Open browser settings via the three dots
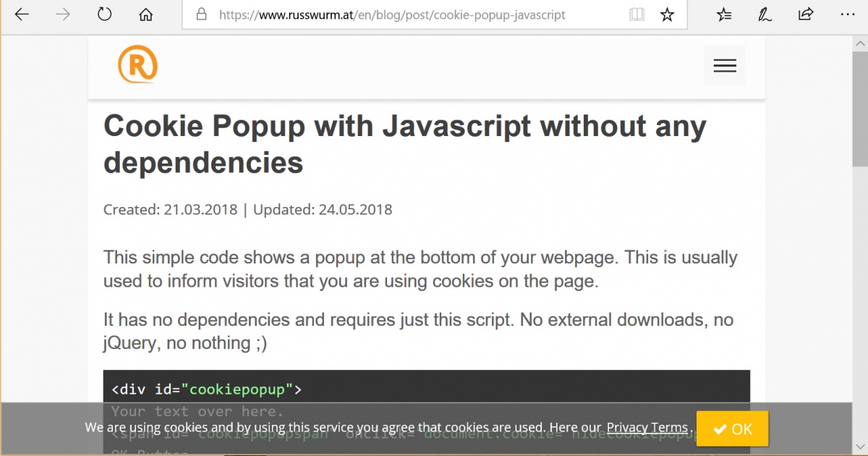 click(847, 14)
